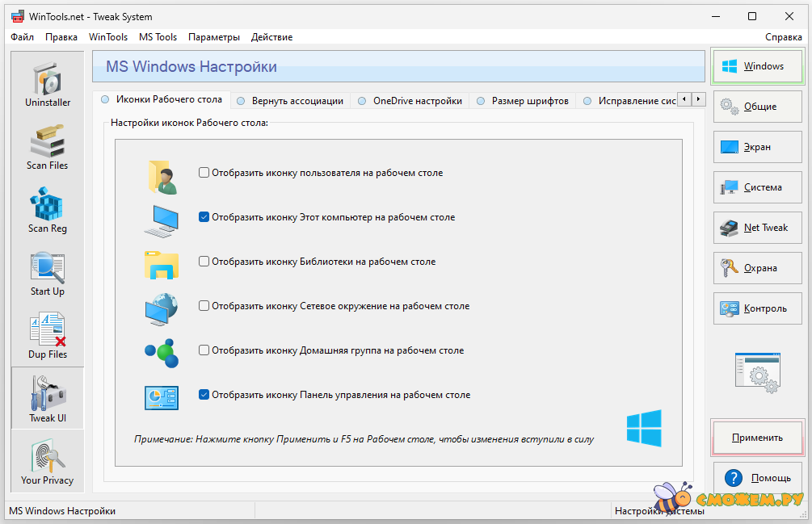Open the Start Up manager
Image resolution: width=812 pixels, height=524 pixels.
(x=48, y=275)
